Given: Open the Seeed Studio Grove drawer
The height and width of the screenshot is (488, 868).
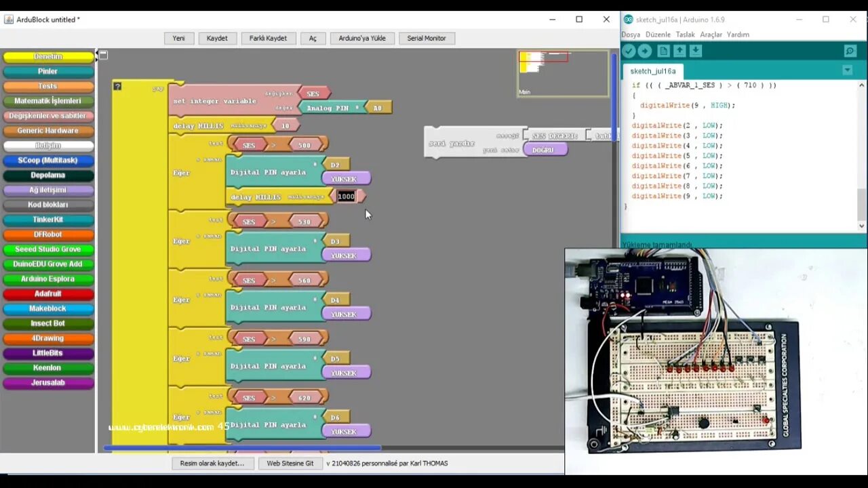Looking at the screenshot, I should click(48, 249).
